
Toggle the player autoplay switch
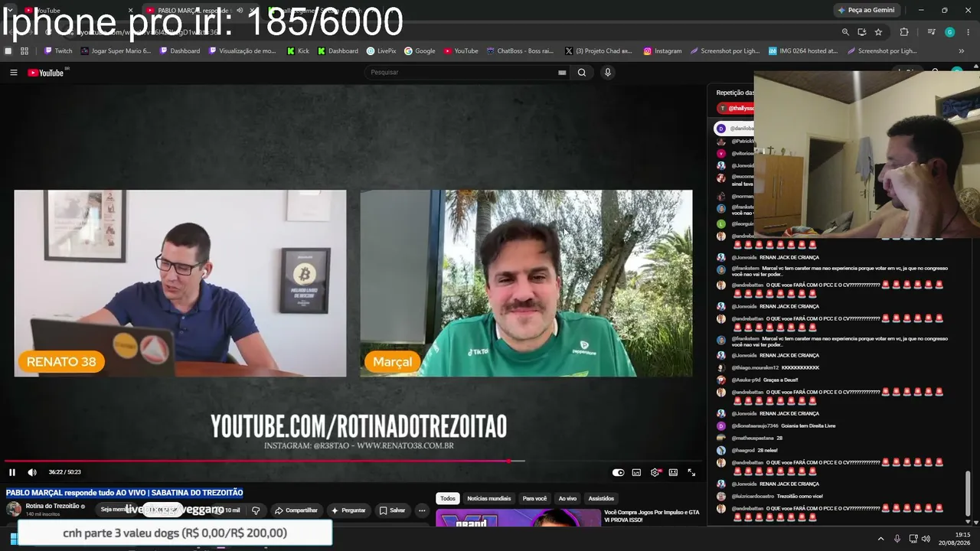tap(619, 472)
